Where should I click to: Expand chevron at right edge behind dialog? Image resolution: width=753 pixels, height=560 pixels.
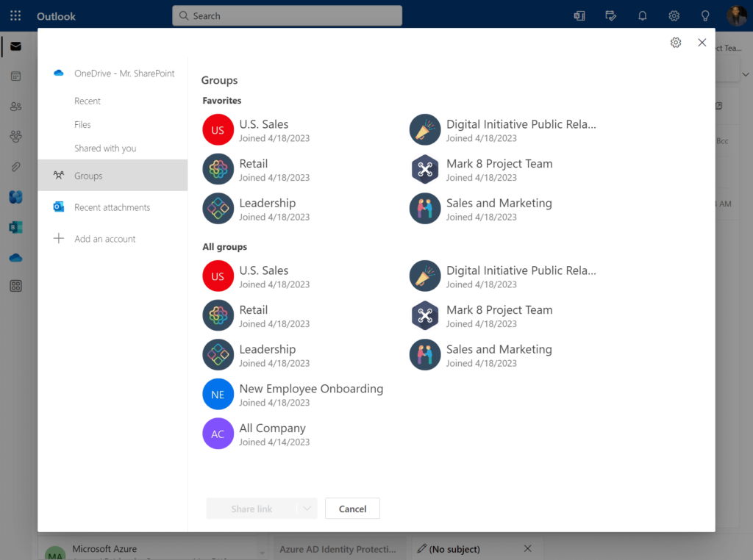tap(746, 74)
